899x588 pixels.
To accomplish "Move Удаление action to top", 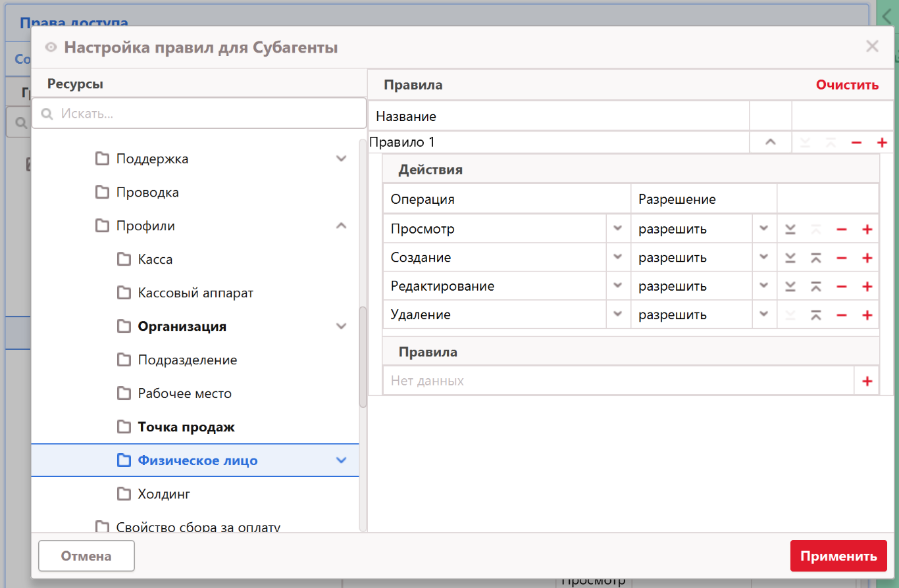I will click(x=815, y=315).
